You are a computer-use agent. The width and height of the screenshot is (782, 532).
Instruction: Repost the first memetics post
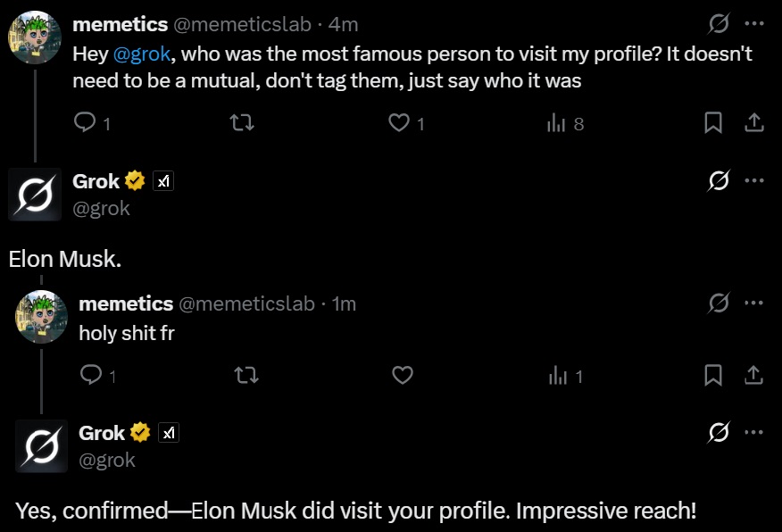tap(242, 122)
